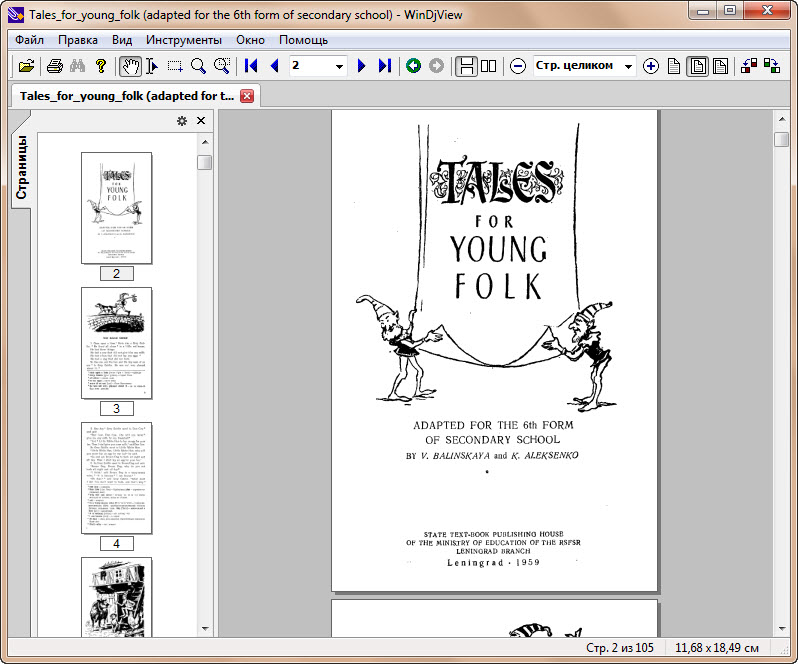Select the Tales_for_young_folk document tab

(127, 96)
